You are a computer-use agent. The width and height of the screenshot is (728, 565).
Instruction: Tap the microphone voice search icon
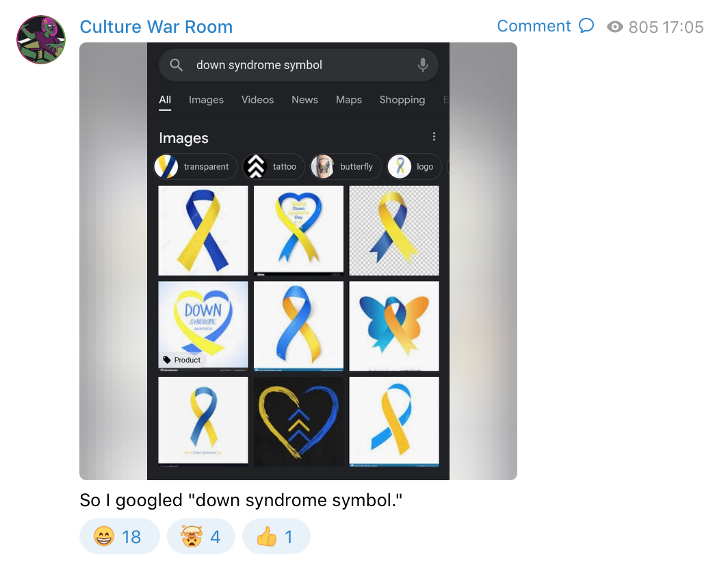click(423, 65)
